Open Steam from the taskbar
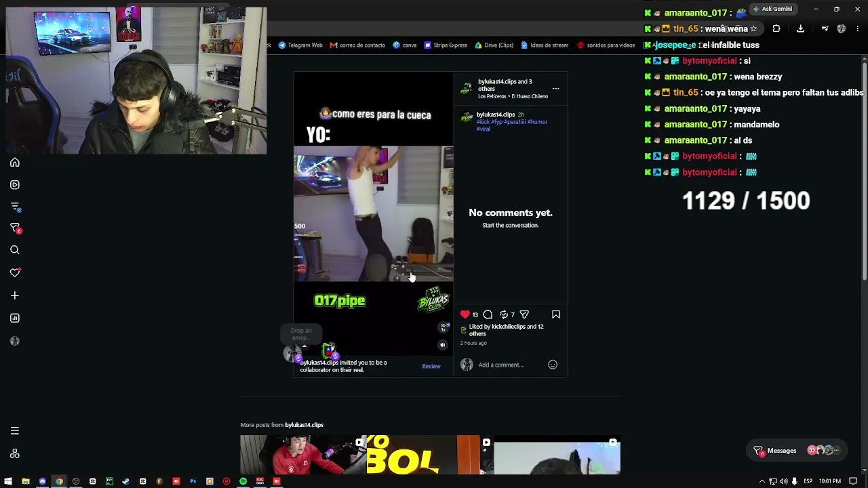The height and width of the screenshot is (488, 868). coord(125,481)
